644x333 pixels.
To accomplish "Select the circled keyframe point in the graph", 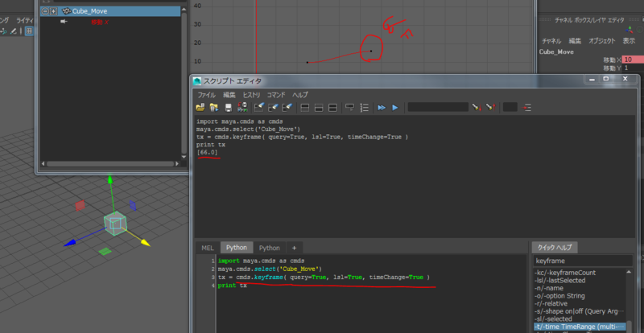I will [x=371, y=51].
